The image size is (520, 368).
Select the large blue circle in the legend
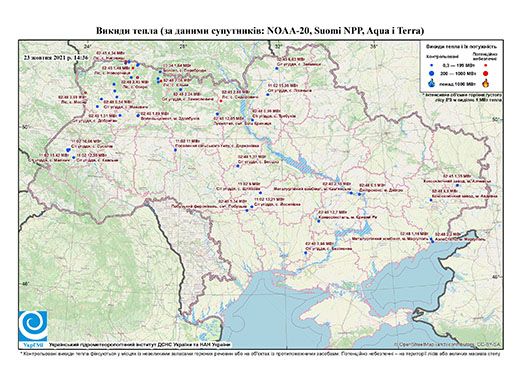(x=431, y=73)
